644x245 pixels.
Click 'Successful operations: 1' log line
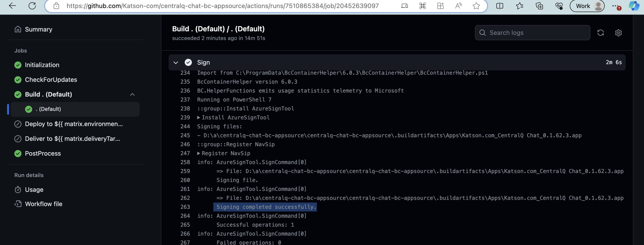[x=255, y=225]
